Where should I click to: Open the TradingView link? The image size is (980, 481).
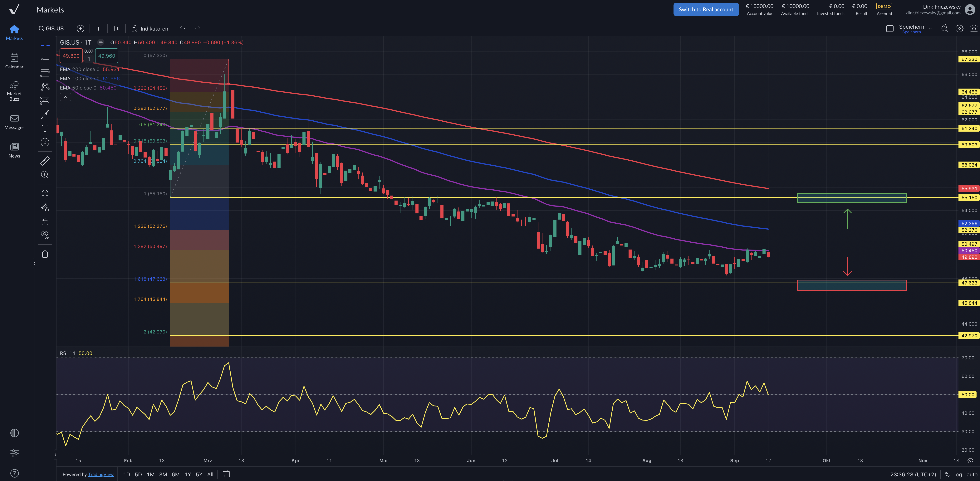click(x=100, y=474)
